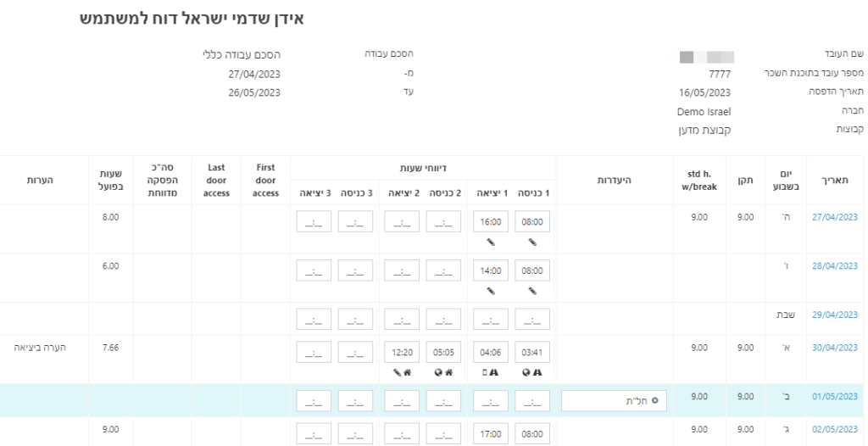868x446 pixels.
Task: Click the היעדרות column header
Action: [614, 180]
